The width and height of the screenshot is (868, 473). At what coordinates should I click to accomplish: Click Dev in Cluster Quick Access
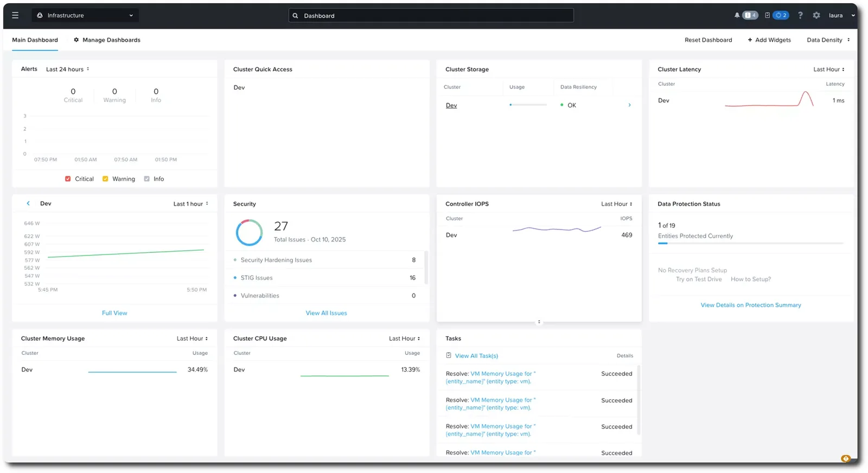(x=239, y=87)
